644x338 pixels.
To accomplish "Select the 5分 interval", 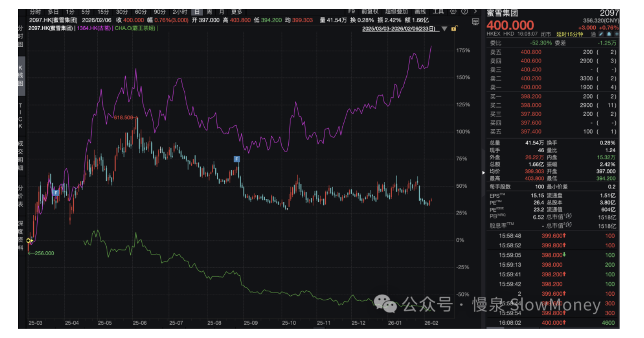I will coord(85,12).
